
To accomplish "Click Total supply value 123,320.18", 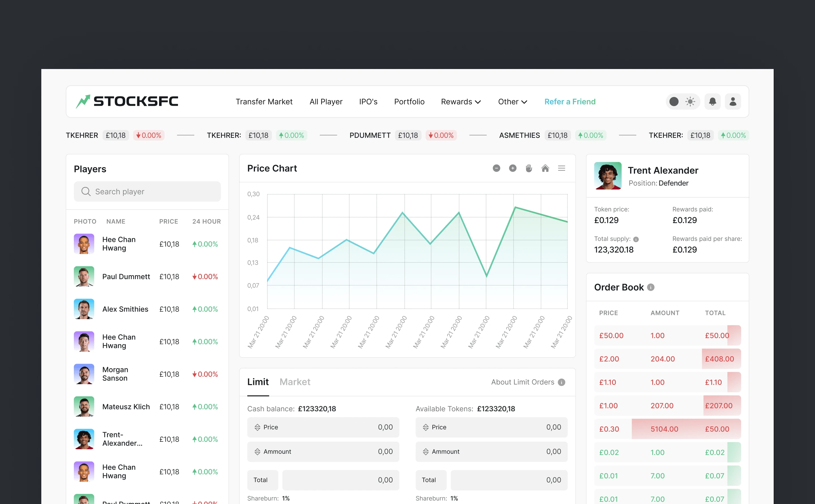I will point(614,250).
